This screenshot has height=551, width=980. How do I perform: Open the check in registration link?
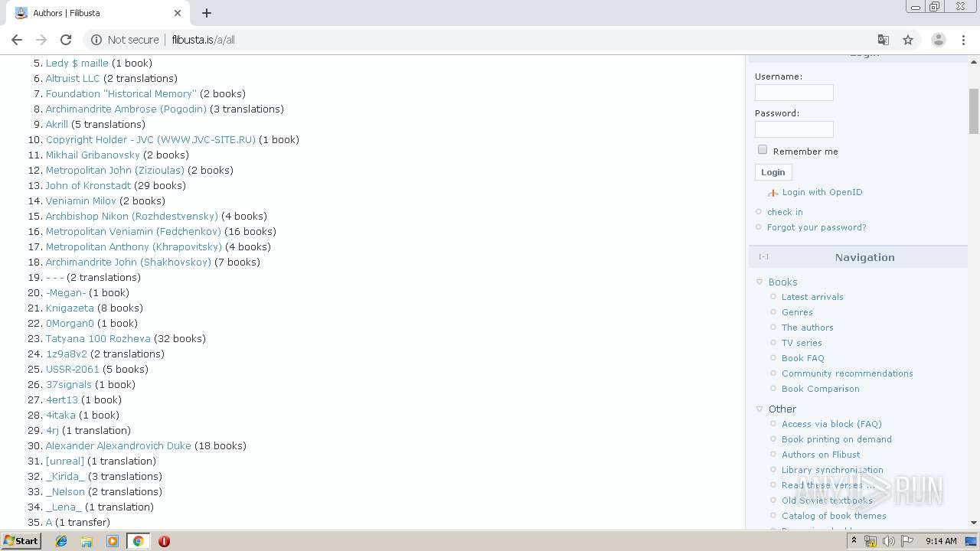click(x=785, y=212)
